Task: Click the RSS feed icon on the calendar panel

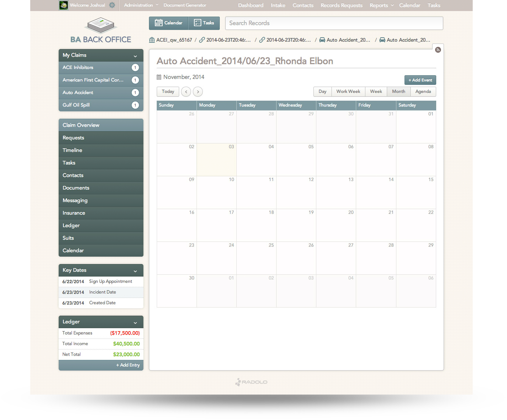Action: click(438, 50)
